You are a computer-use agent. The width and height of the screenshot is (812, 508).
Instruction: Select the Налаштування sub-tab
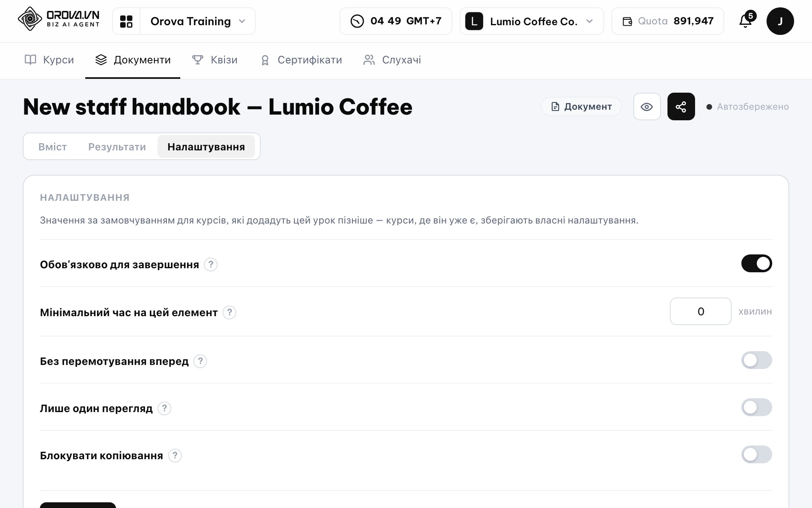[206, 147]
